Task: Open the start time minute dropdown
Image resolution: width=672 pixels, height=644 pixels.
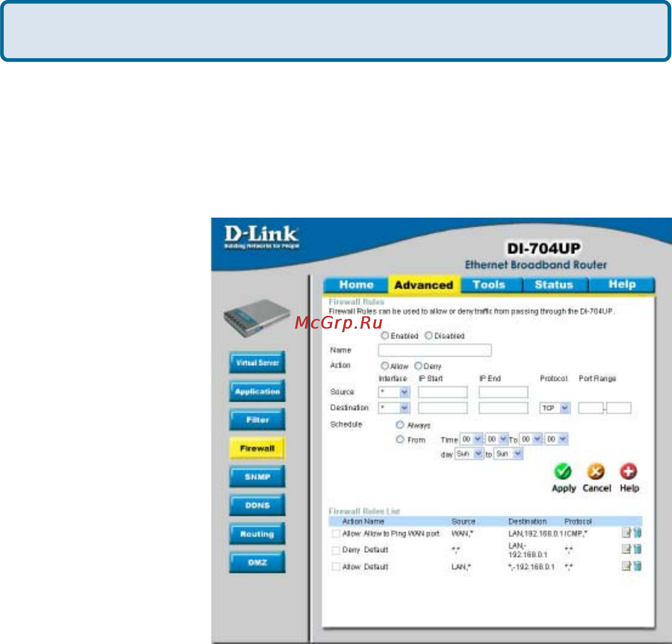Action: click(x=497, y=439)
